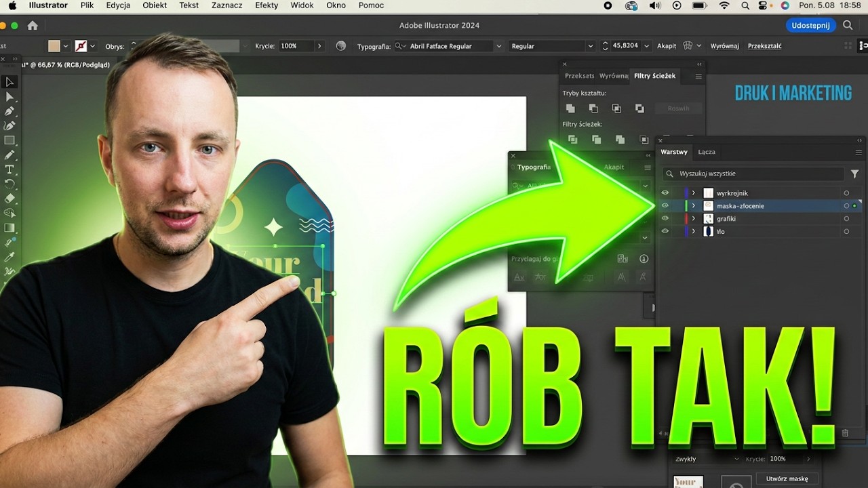
Task: Open the Krycie 100% slider arrow in control bar
Action: pyautogui.click(x=319, y=46)
